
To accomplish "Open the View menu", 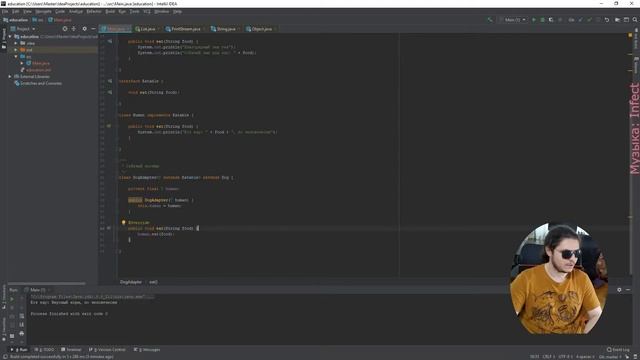I will 27,11.
